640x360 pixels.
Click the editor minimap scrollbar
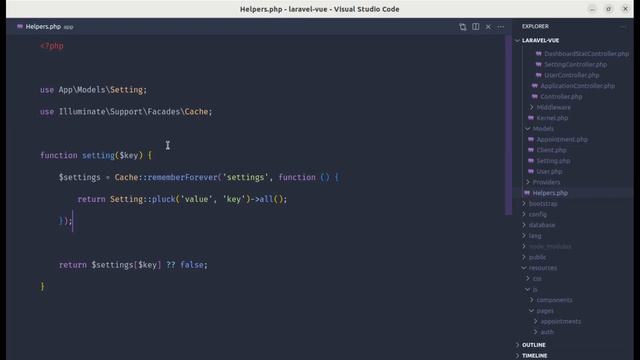point(509,125)
